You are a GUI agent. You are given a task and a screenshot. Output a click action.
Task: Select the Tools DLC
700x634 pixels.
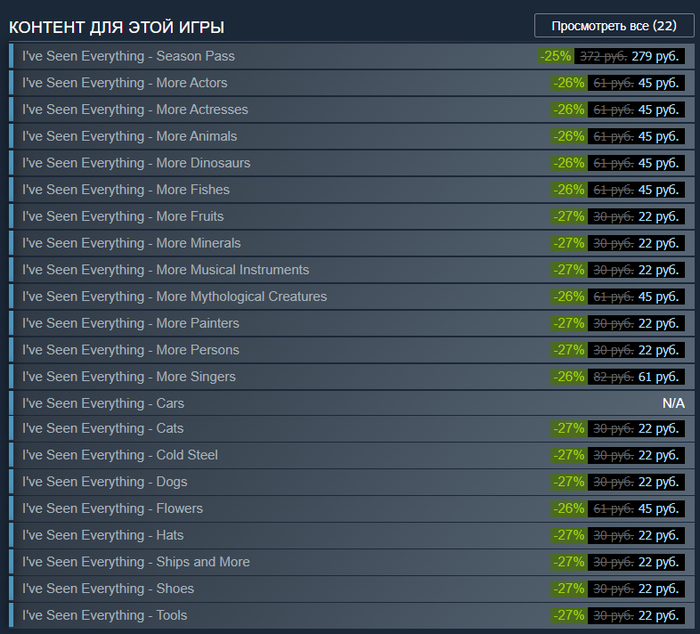pyautogui.click(x=351, y=616)
